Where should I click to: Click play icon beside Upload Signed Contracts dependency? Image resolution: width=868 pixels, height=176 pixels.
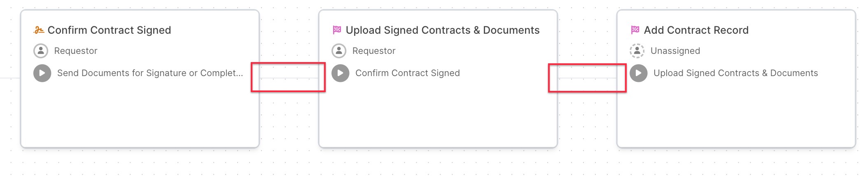click(x=638, y=73)
